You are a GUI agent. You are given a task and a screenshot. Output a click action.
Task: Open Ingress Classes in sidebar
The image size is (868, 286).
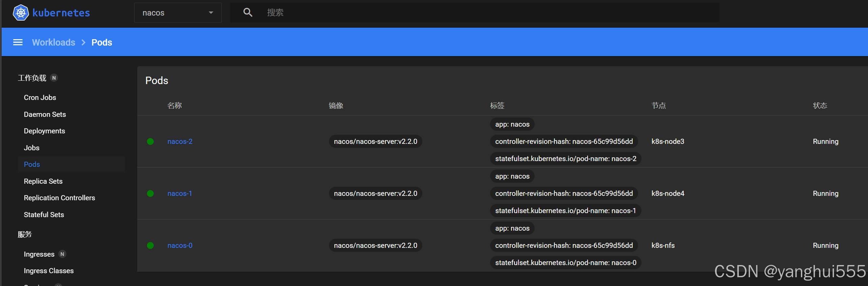pyautogui.click(x=49, y=271)
